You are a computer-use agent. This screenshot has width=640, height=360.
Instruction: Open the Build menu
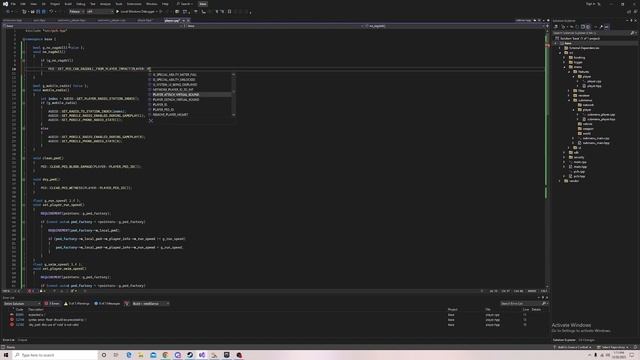[68, 4]
